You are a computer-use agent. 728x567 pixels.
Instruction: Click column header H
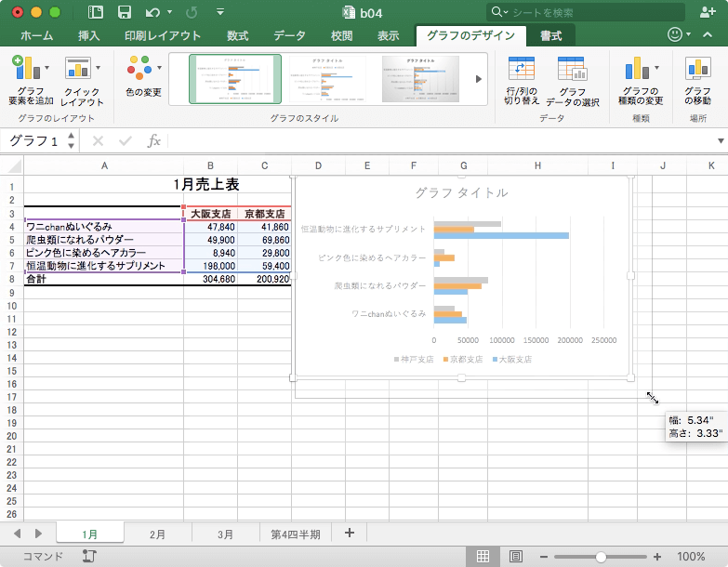pyautogui.click(x=537, y=165)
